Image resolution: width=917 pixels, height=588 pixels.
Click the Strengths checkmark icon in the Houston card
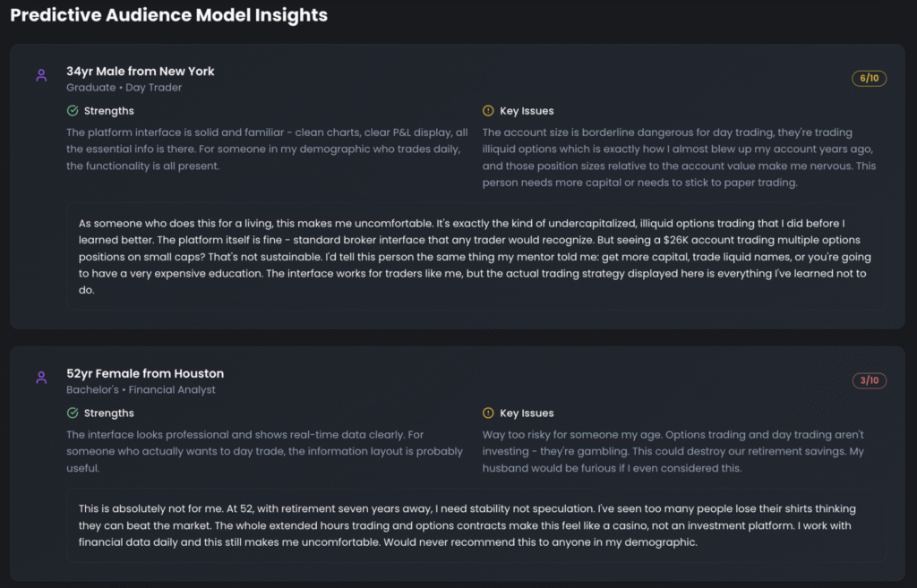tap(73, 413)
